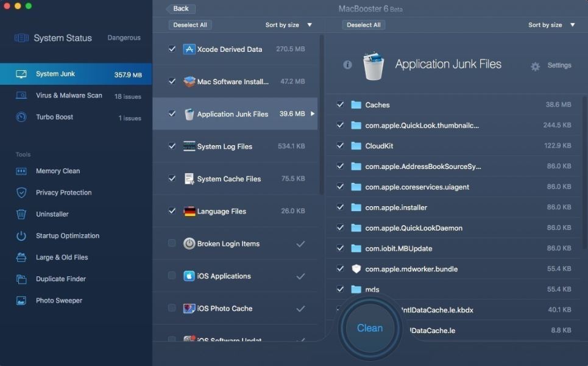Uncheck the System Log Files checkbox

(x=172, y=146)
